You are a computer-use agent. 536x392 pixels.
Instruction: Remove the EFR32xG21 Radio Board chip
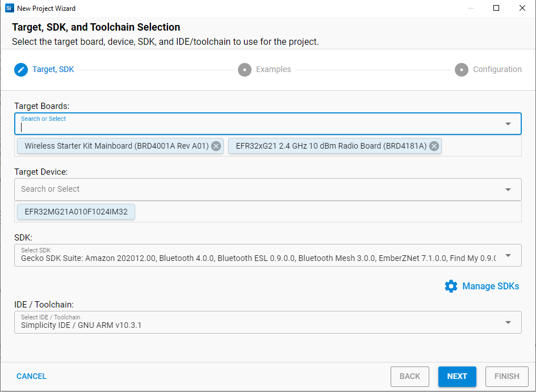tap(434, 146)
